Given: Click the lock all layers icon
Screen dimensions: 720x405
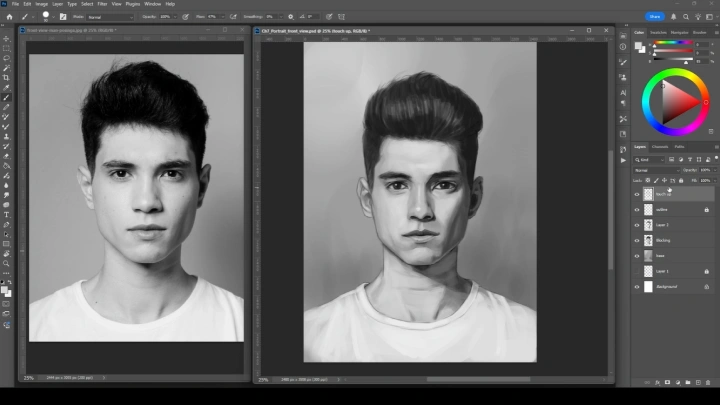Looking at the screenshot, I should (680, 180).
